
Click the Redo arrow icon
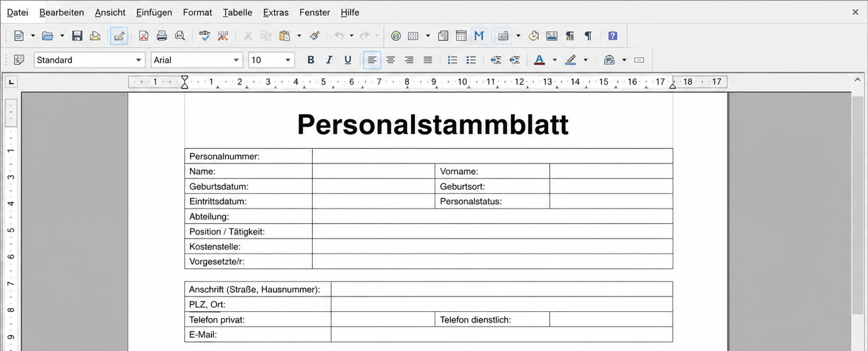click(365, 36)
